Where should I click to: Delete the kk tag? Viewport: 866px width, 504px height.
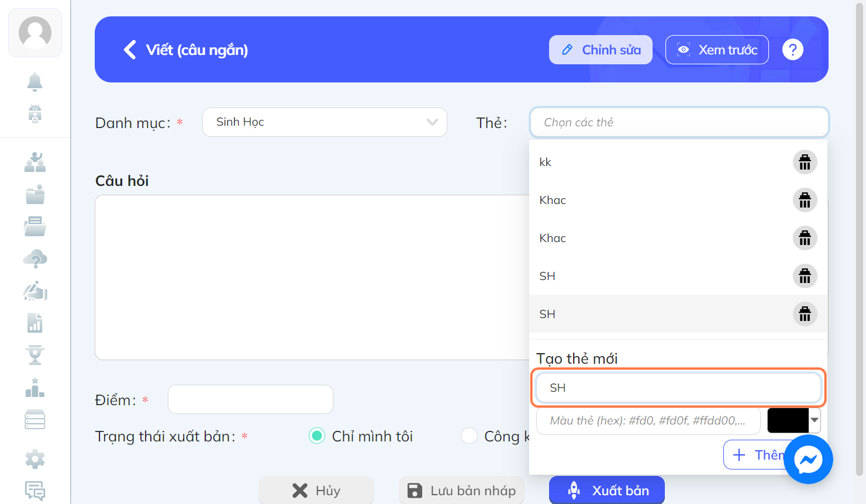point(805,162)
